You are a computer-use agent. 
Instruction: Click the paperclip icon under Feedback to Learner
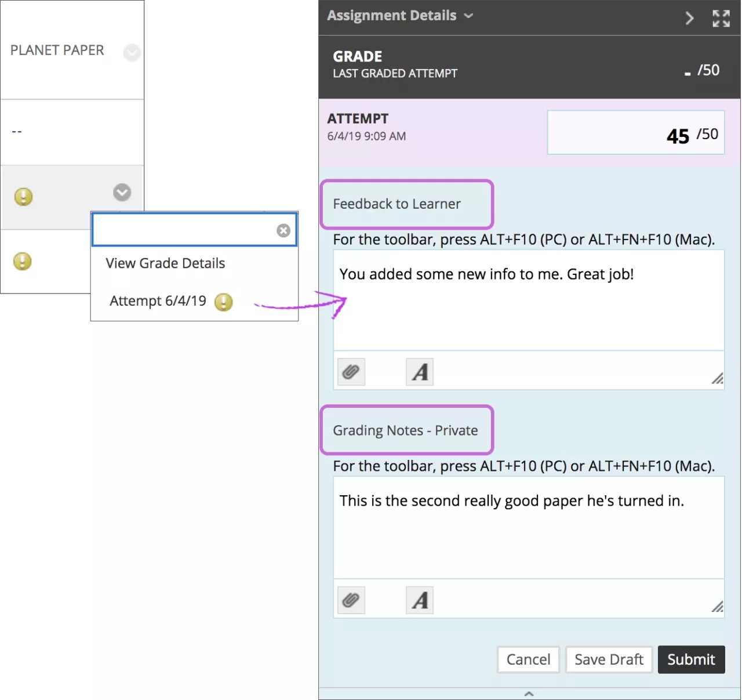point(351,371)
